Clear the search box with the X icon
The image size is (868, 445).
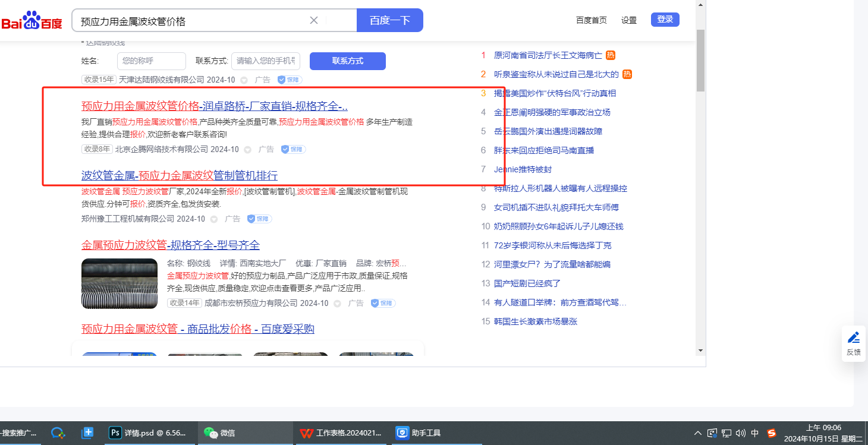(x=314, y=20)
